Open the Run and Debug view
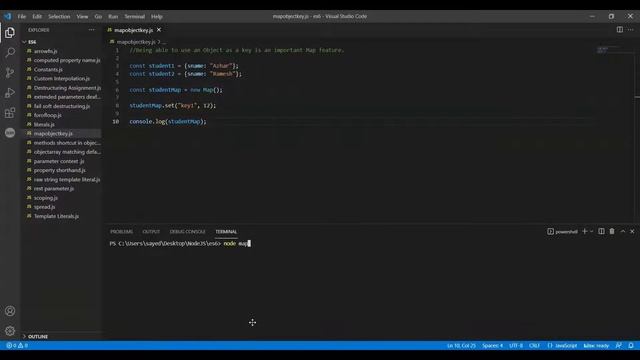The width and height of the screenshot is (640, 360). point(10,93)
